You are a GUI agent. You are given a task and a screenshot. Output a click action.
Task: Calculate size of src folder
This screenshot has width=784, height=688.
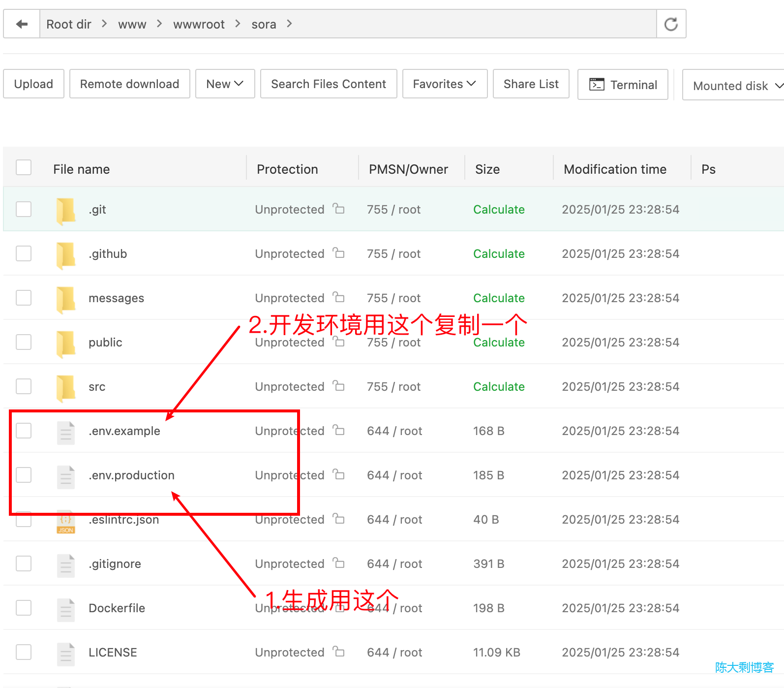499,387
